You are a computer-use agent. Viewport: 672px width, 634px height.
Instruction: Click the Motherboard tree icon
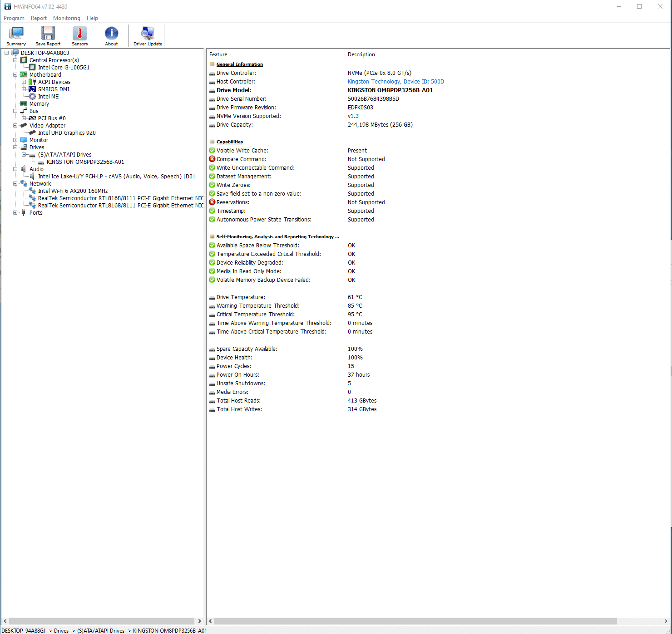tap(24, 75)
